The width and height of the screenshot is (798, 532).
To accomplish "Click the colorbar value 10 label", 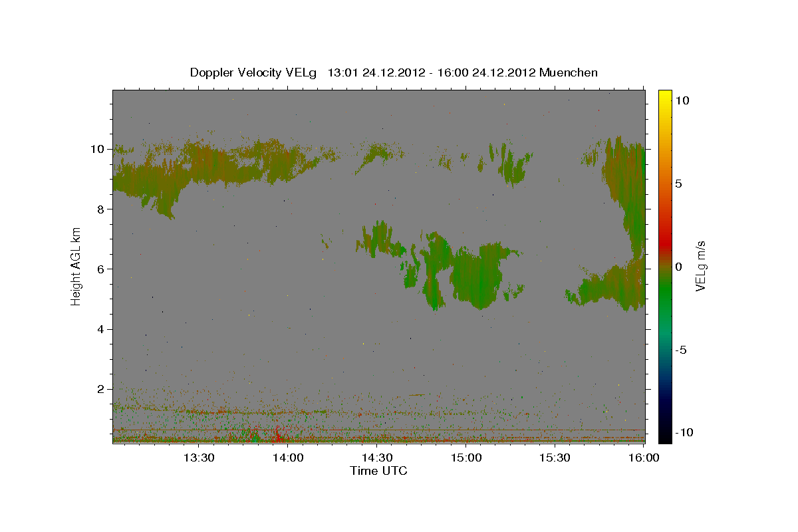I will pyautogui.click(x=682, y=100).
